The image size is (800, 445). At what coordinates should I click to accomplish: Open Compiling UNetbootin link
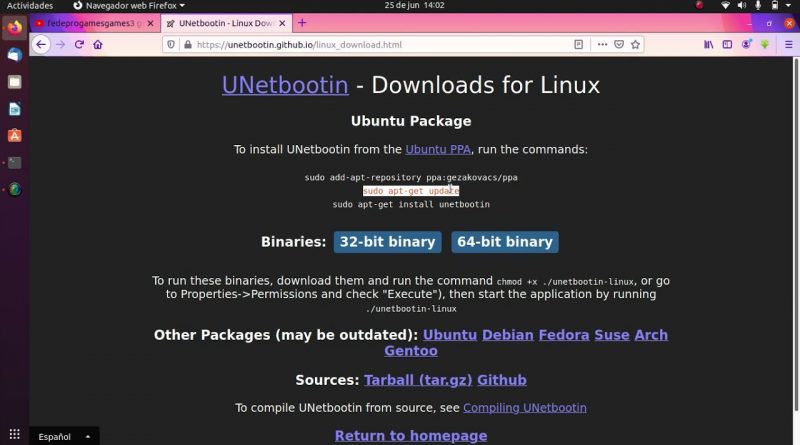coord(524,408)
